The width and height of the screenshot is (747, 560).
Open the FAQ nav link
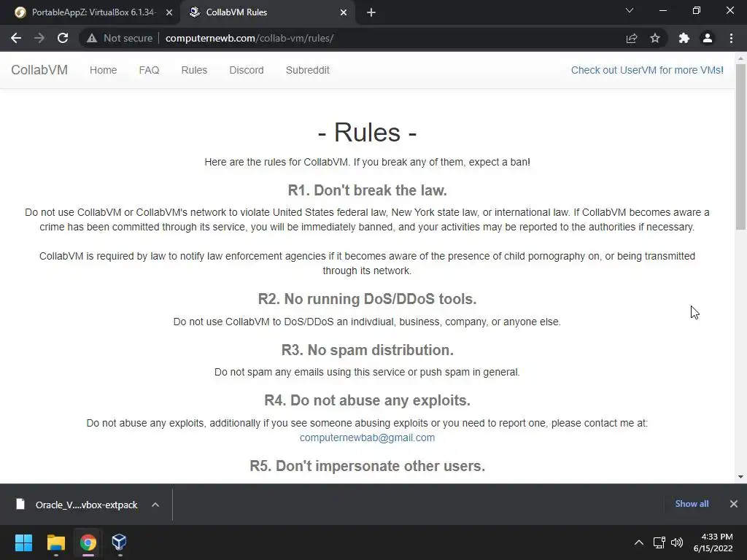click(x=149, y=70)
